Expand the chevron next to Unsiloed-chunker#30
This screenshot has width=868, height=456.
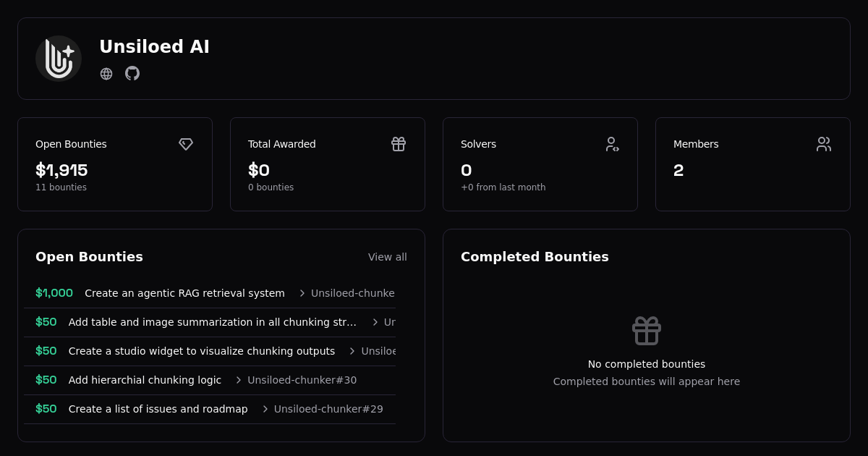click(239, 379)
